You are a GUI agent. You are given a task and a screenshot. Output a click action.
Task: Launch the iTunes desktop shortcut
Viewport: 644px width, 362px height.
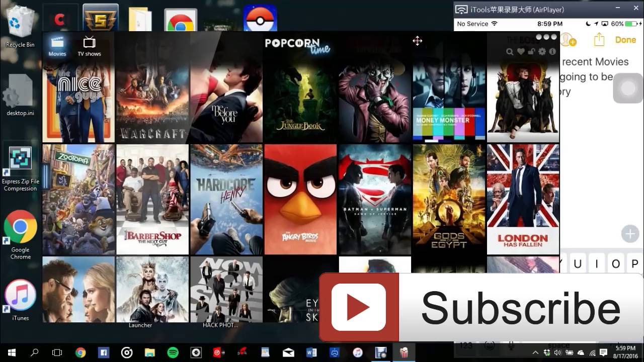click(x=20, y=299)
